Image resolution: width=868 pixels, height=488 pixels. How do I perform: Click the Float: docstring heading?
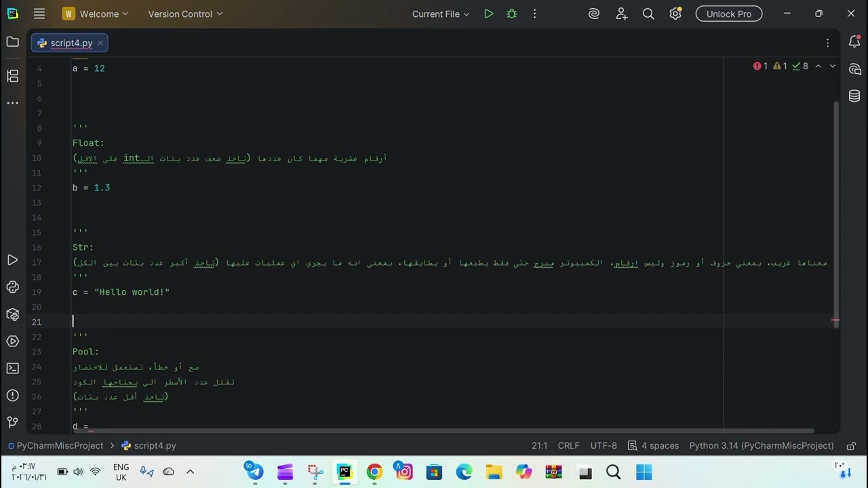(88, 143)
